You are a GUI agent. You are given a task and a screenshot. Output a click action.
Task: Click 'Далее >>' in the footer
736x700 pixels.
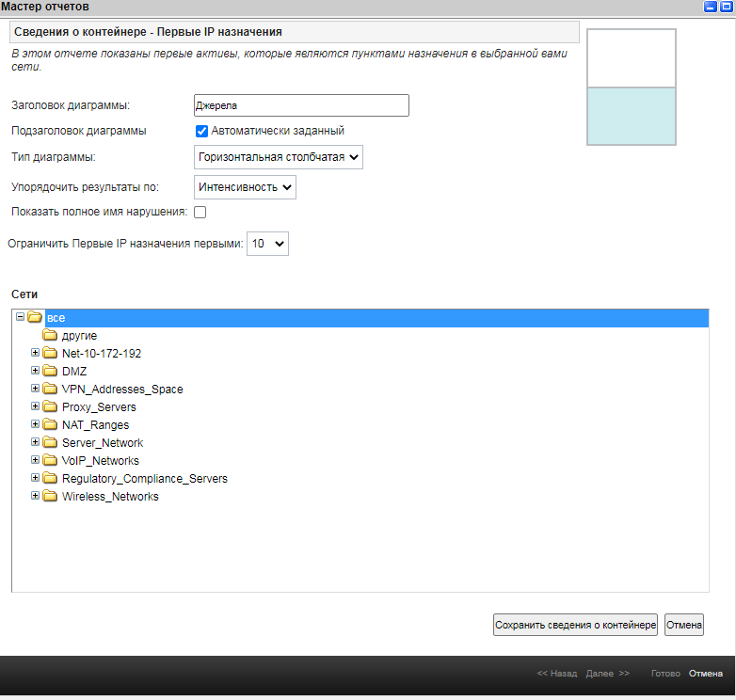pyautogui.click(x=607, y=674)
